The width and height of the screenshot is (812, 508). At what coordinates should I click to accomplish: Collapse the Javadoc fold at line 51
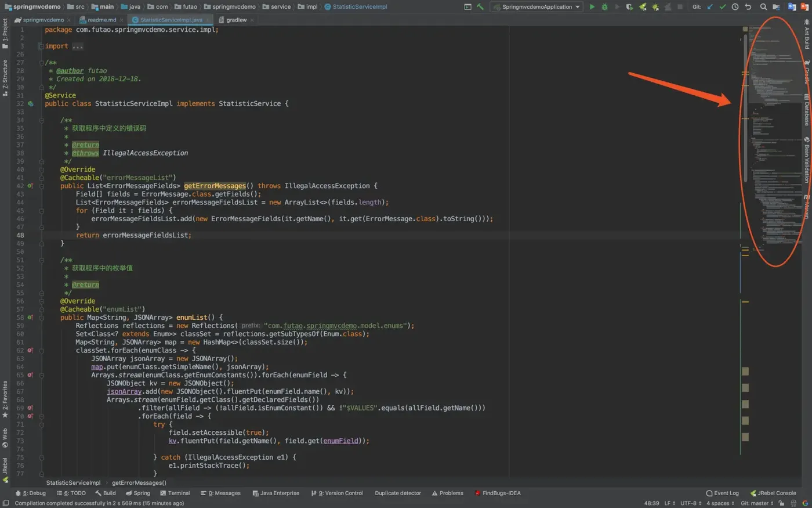pyautogui.click(x=41, y=260)
